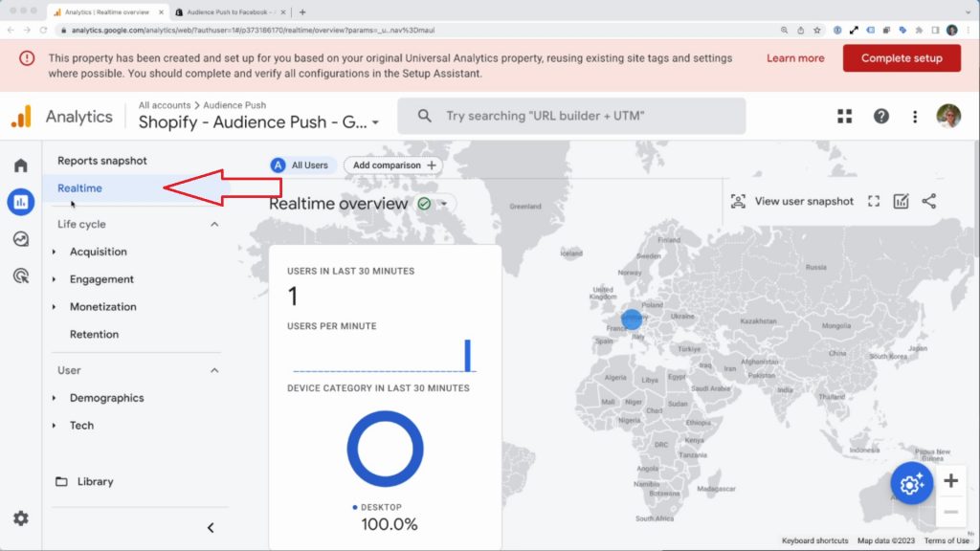Click the Learn more link

point(795,58)
